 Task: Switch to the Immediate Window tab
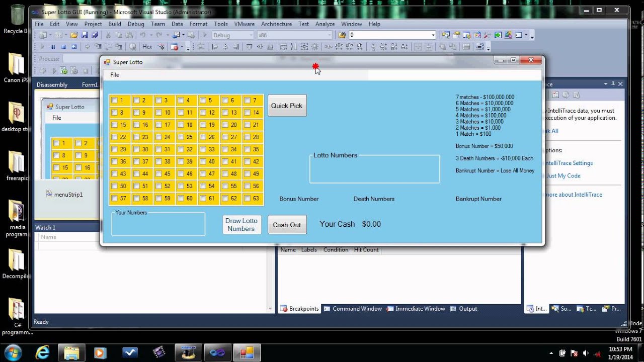pos(416,309)
